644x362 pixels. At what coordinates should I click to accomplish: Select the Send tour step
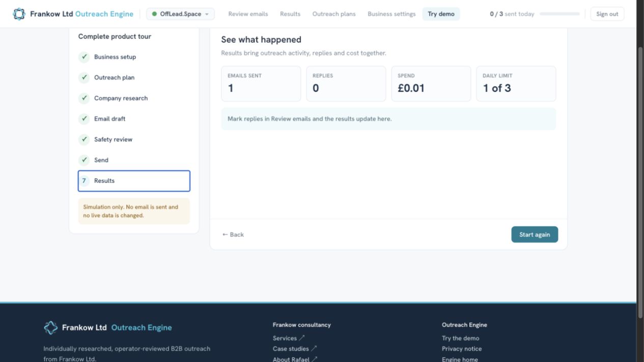pos(134,160)
